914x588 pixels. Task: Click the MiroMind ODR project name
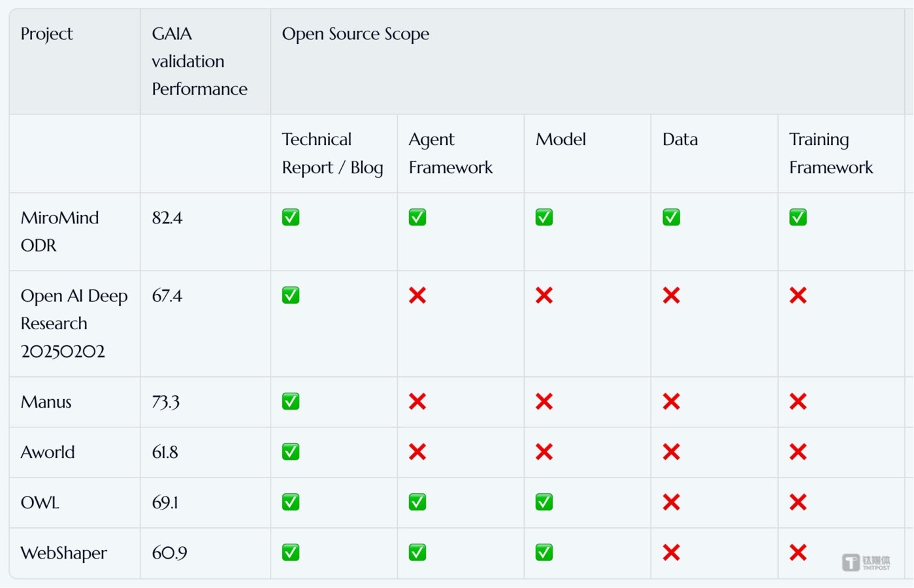pos(59,231)
